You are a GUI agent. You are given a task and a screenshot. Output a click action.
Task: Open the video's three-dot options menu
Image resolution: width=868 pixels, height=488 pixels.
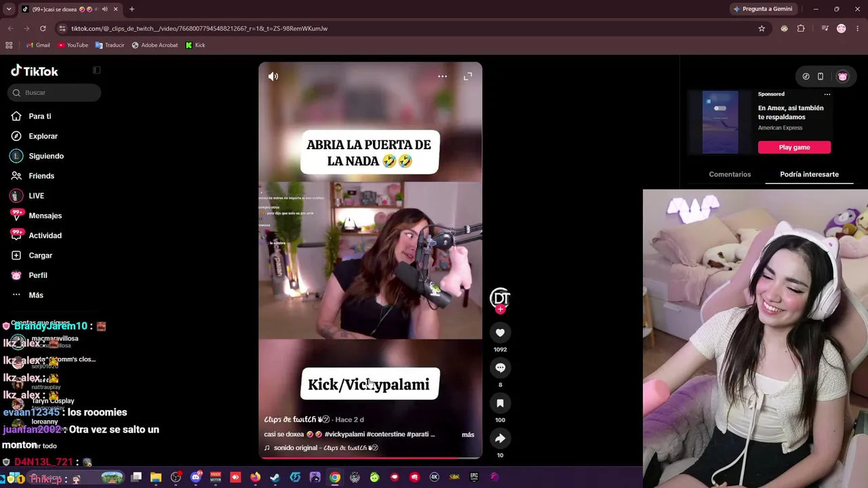pos(442,77)
